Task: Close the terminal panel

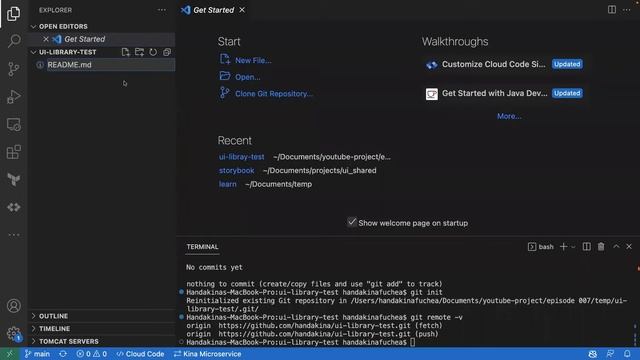Action: (x=629, y=247)
